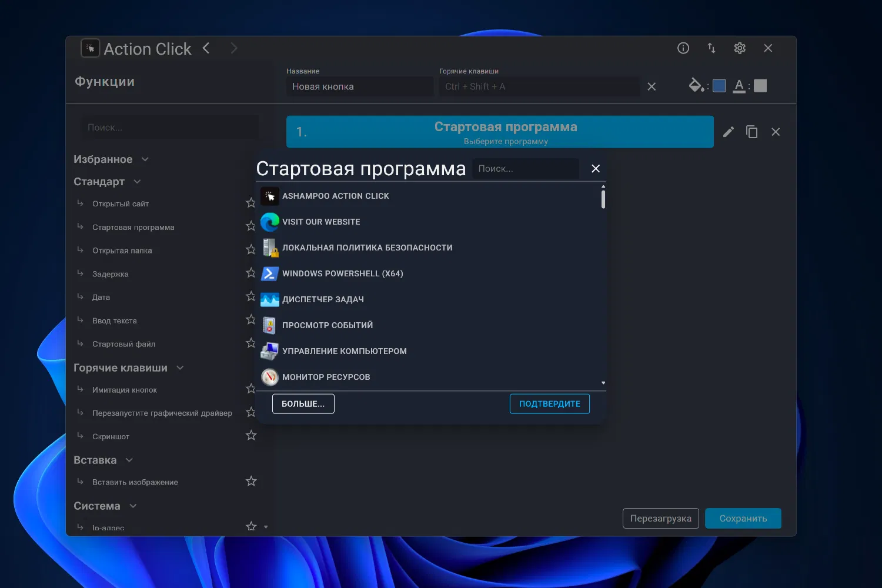Click the text color letter A icon
Image resolution: width=882 pixels, height=588 pixels.
tap(739, 86)
